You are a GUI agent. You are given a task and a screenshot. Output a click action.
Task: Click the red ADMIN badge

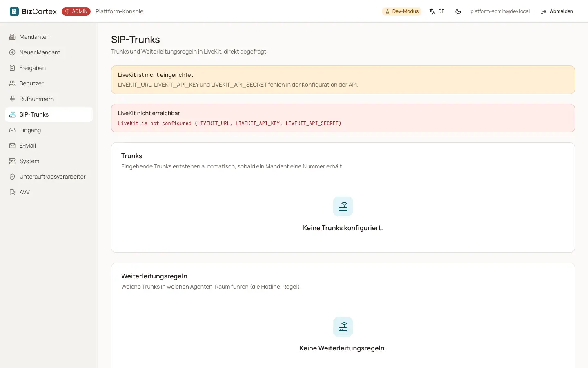coord(76,11)
